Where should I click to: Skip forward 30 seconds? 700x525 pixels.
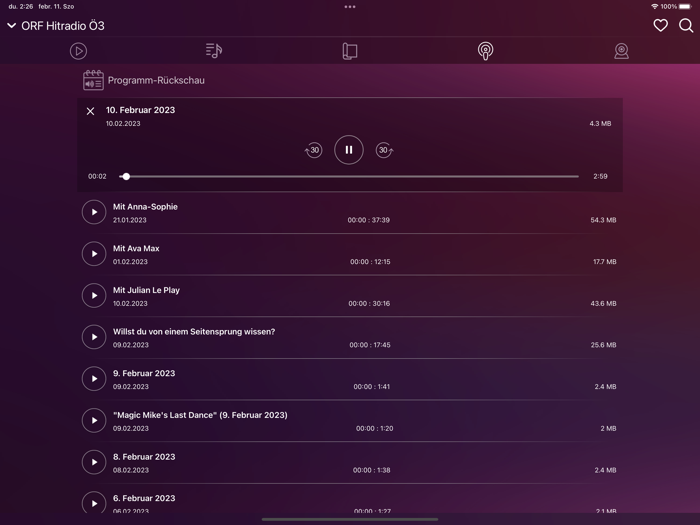384,150
